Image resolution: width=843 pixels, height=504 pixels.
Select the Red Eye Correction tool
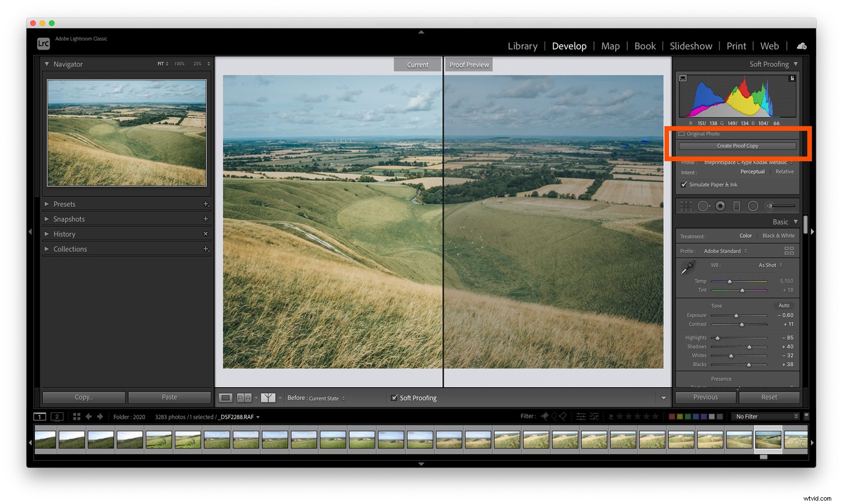pos(720,206)
